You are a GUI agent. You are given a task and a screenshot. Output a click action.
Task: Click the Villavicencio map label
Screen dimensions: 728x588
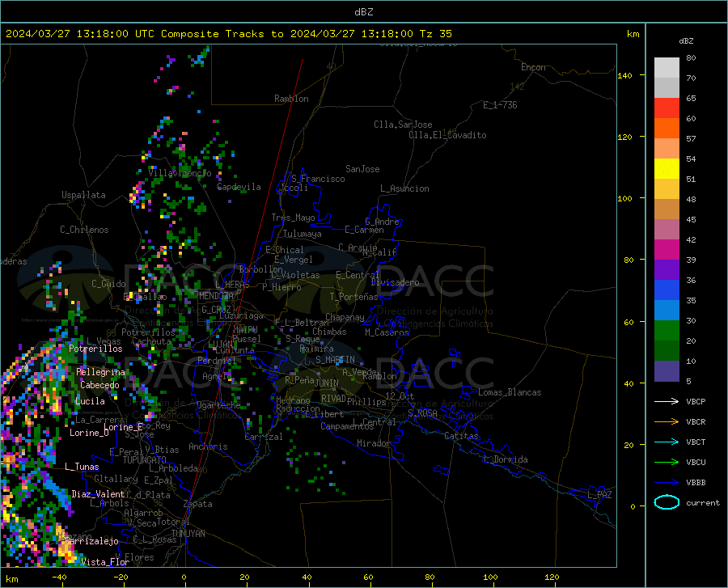pos(180,173)
